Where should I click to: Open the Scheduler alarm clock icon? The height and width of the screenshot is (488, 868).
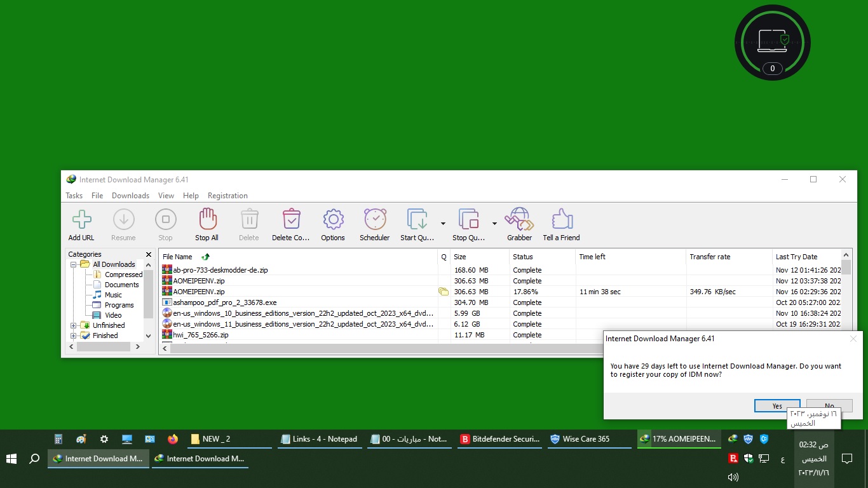click(x=375, y=220)
